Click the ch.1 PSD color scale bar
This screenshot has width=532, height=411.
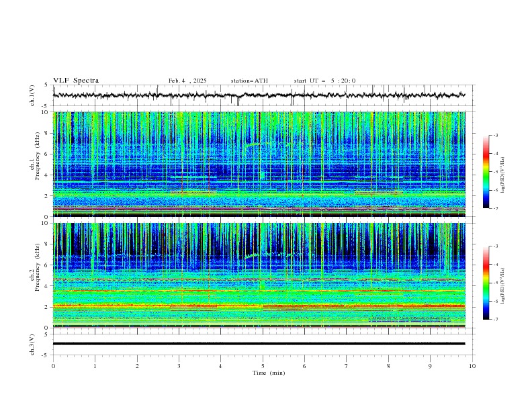[x=486, y=172]
